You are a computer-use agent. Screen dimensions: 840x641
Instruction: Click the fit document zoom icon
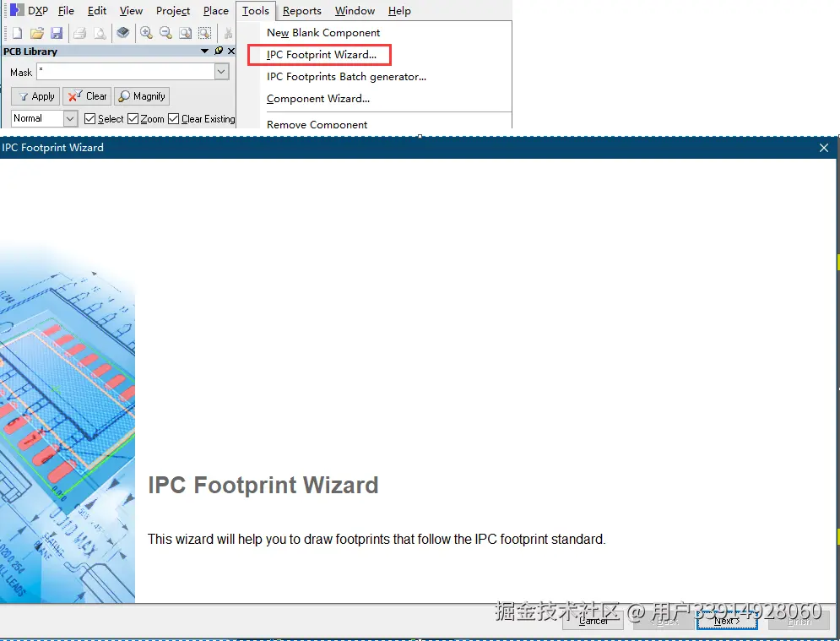[186, 33]
